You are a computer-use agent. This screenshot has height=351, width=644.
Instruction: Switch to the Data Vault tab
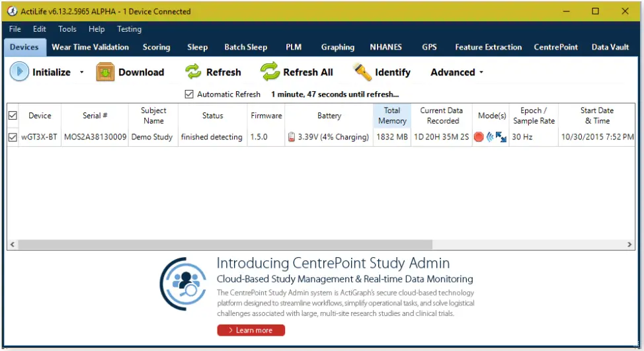point(610,47)
